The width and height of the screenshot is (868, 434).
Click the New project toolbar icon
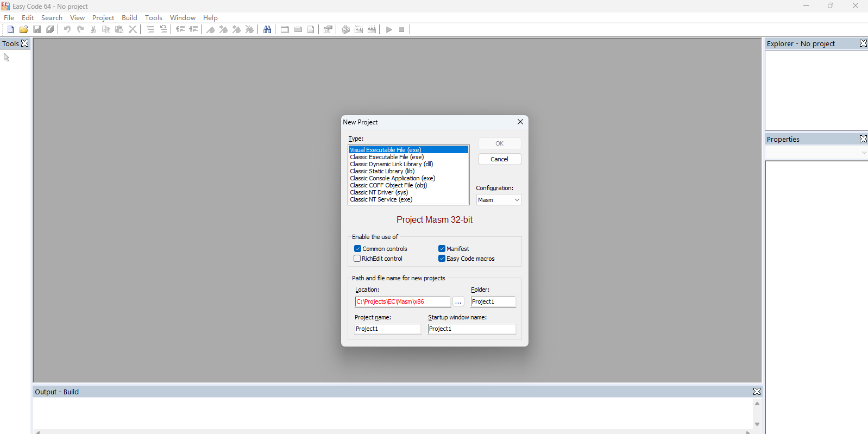(x=10, y=29)
